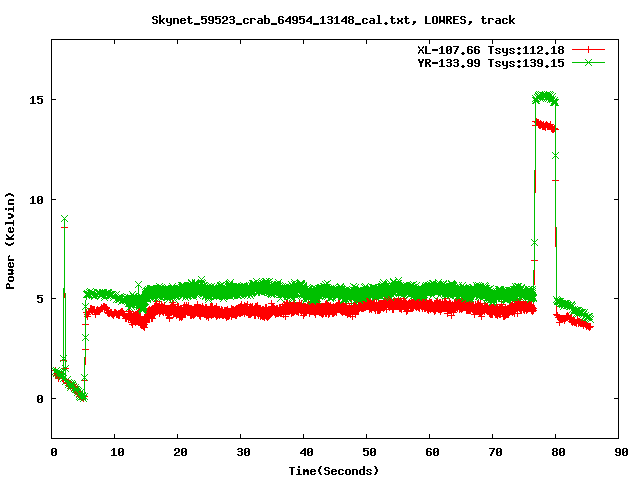Click the y-axis tick label 0

point(40,399)
